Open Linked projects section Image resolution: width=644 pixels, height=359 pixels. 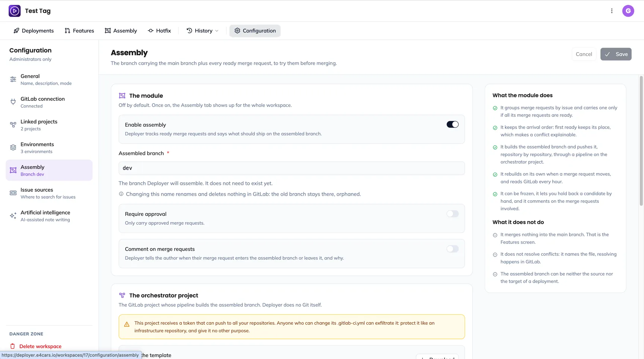click(x=49, y=125)
